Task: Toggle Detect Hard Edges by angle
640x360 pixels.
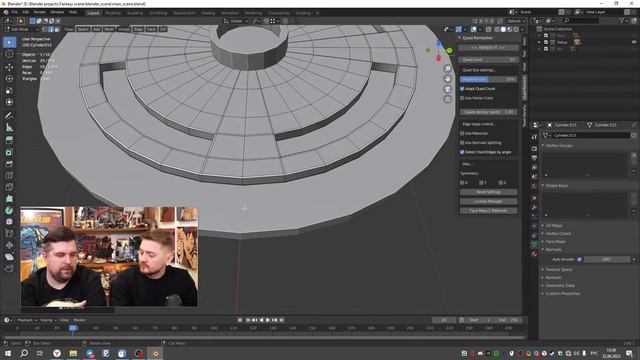Action: click(462, 152)
